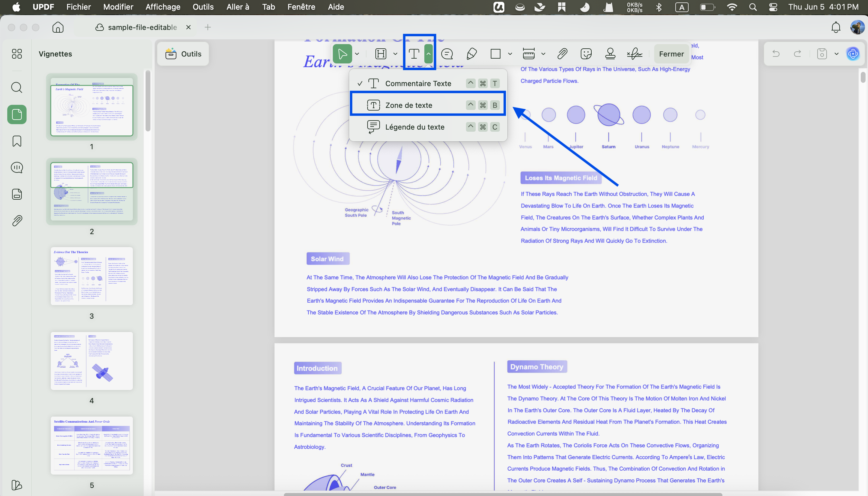The width and height of the screenshot is (868, 496).
Task: Open the UPDF AI assistant icon
Action: point(853,54)
